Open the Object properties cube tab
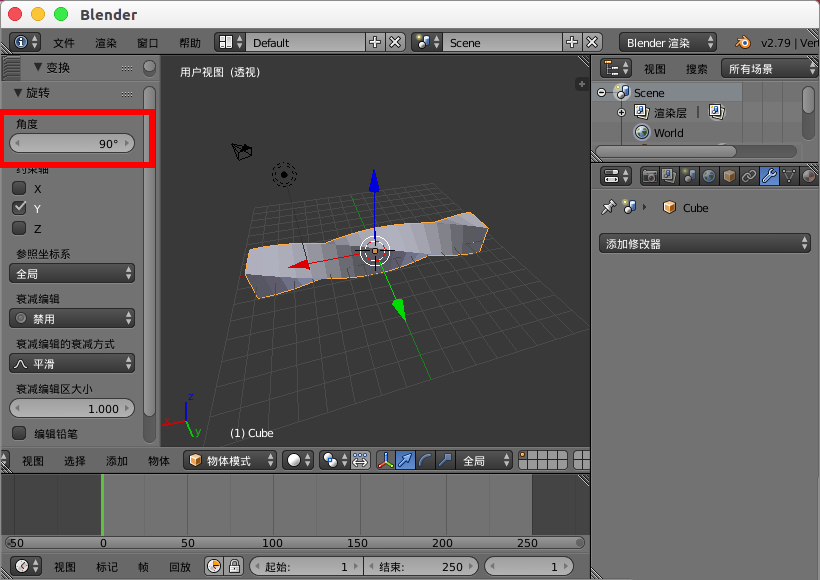 tap(731, 176)
